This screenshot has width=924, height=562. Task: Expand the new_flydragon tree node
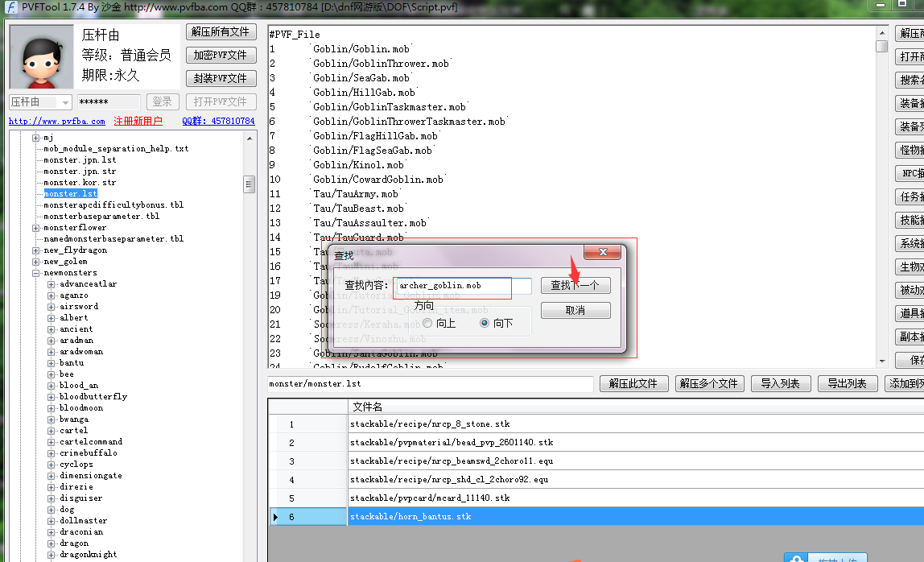point(36,250)
